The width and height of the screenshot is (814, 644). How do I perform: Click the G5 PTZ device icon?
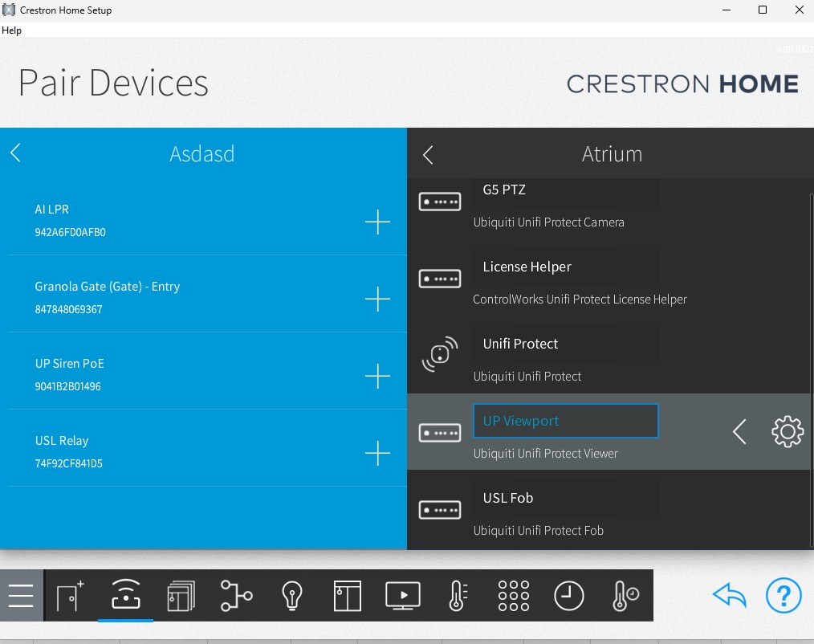[440, 202]
